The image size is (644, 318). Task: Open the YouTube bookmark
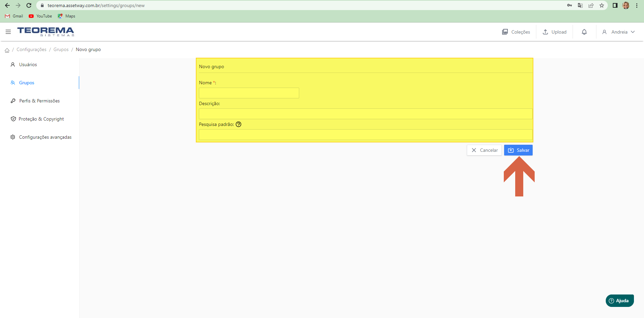40,16
